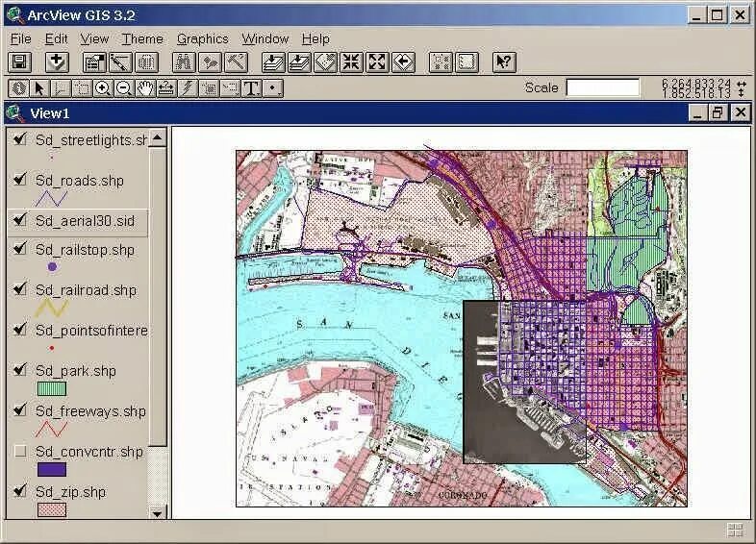
Task: Click the Find binoculars button
Action: point(184,62)
